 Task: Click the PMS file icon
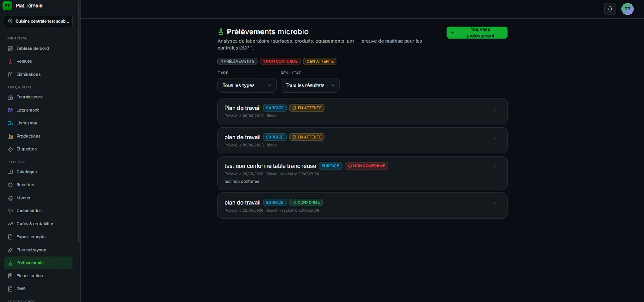click(10, 289)
